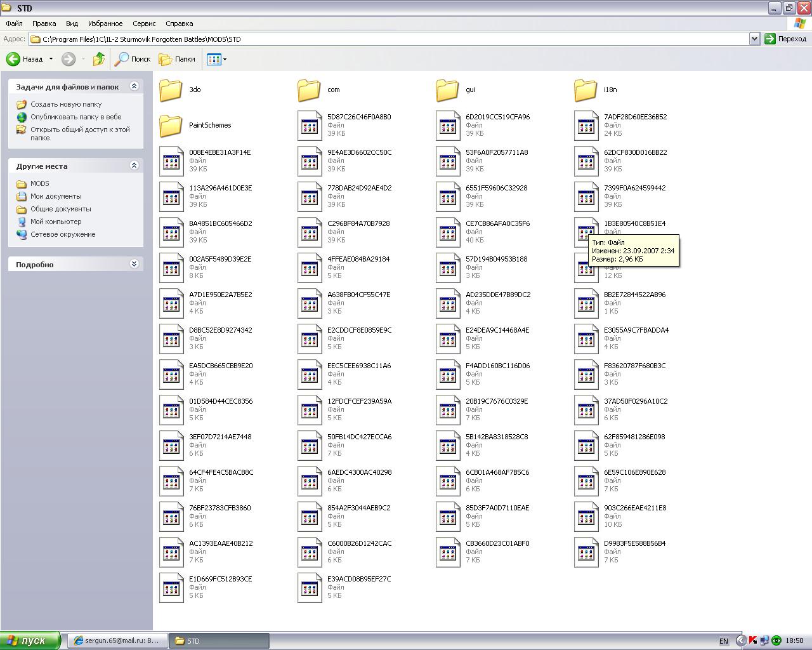Expand the Details panel

coord(134,264)
